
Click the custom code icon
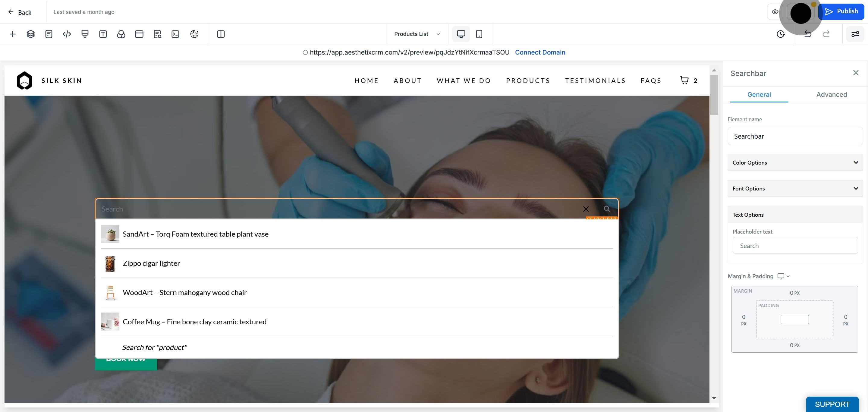(x=67, y=34)
